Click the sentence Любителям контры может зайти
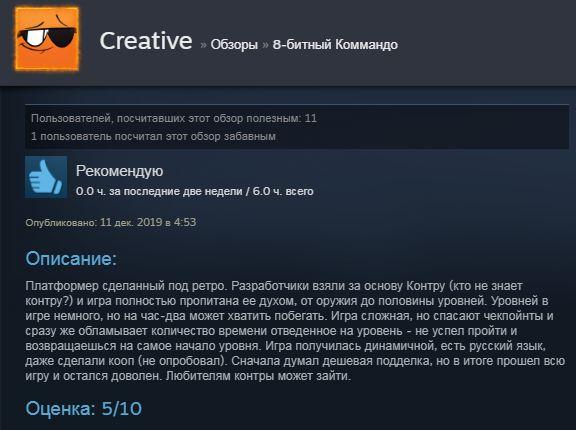The height and width of the screenshot is (430, 576). [x=259, y=376]
